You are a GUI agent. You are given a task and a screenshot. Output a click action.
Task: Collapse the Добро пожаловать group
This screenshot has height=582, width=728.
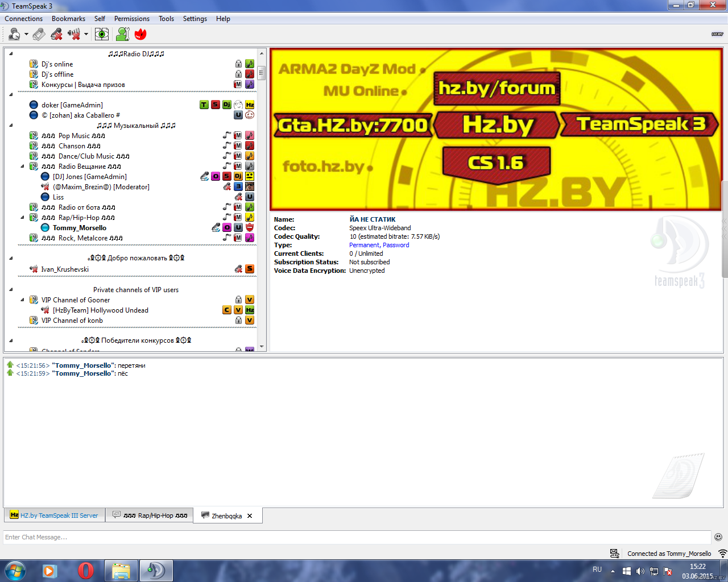[x=11, y=258]
